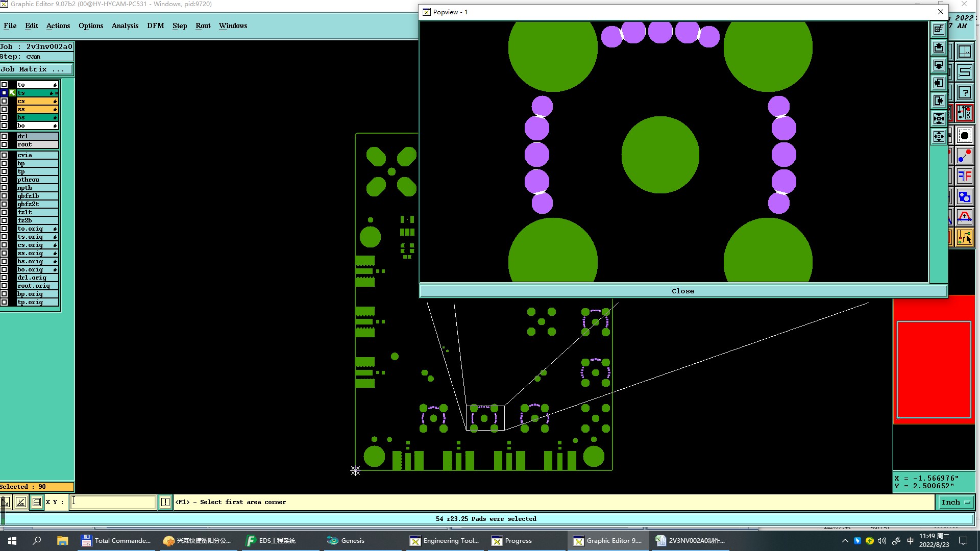Click the exclamation mark icon near XY field
Viewport: 980px width, 551px height.
pos(165,502)
